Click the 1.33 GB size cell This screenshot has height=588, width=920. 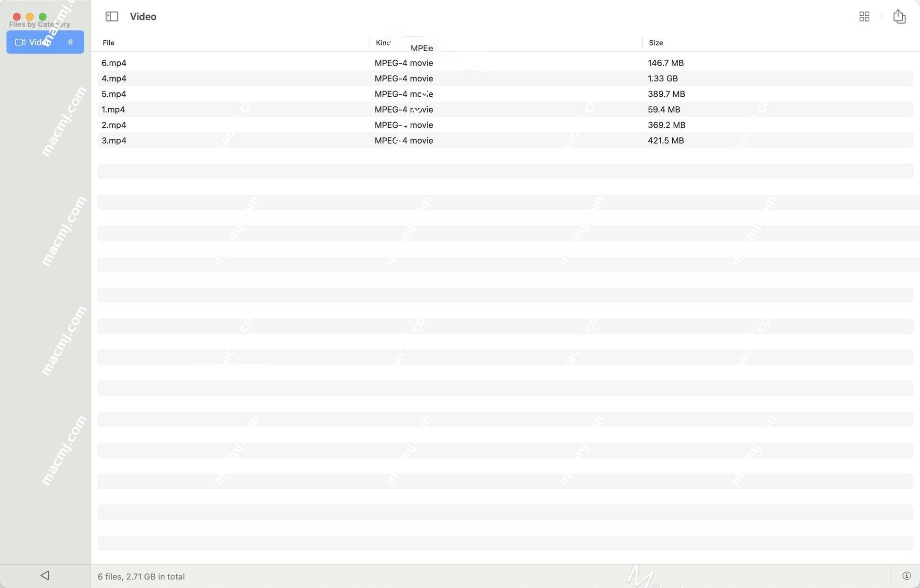(x=663, y=78)
